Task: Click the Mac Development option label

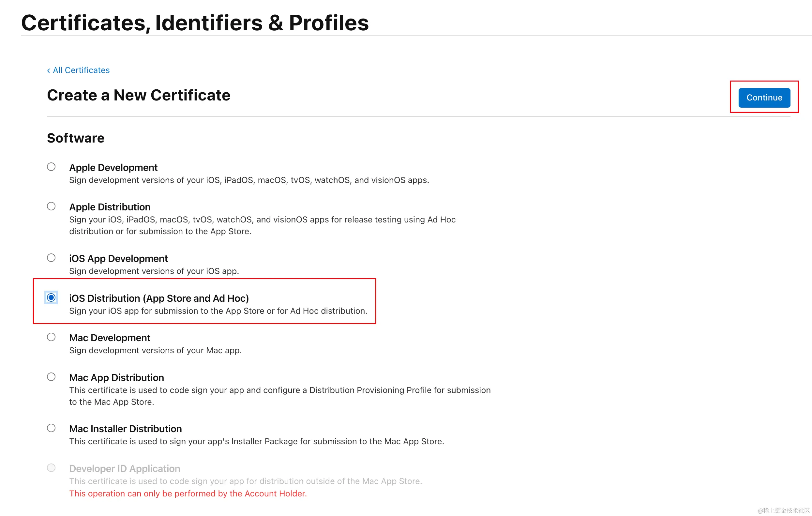Action: point(110,338)
